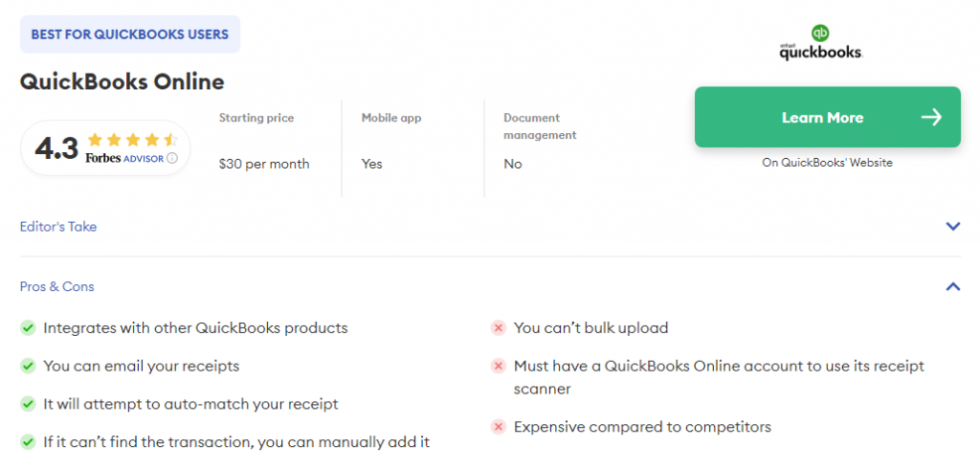Click green check beside 'Integrates with other QuickBooks'
This screenshot has width=980, height=470.
point(29,328)
